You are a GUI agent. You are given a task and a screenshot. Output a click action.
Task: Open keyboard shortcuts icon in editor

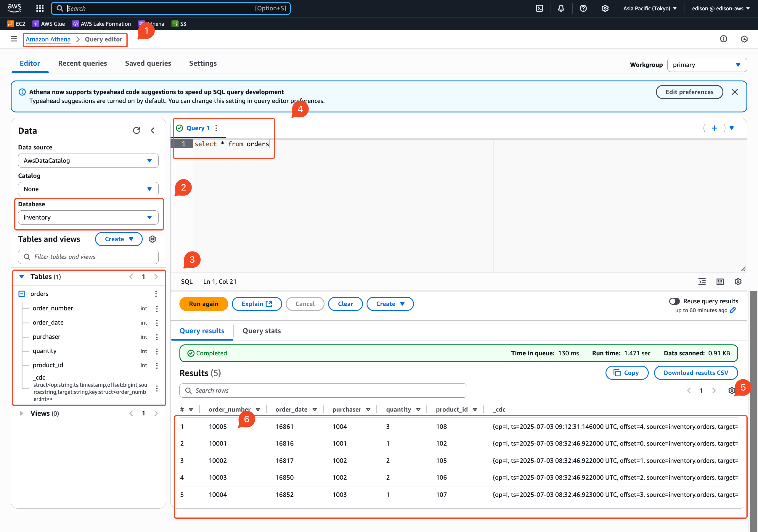720,281
